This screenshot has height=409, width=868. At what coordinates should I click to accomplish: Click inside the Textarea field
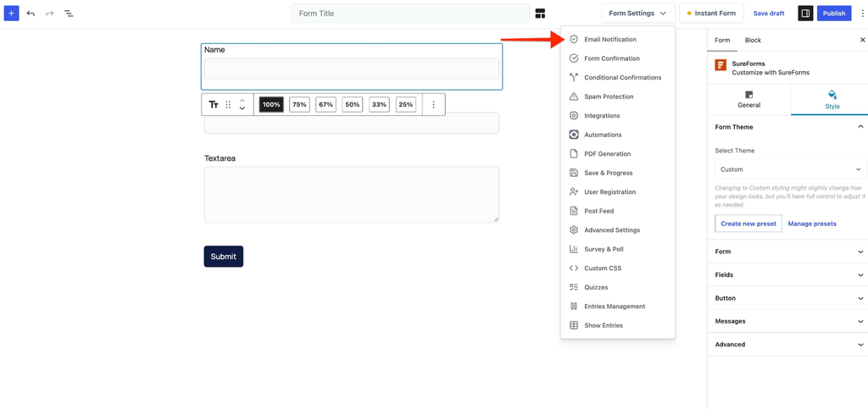[352, 195]
